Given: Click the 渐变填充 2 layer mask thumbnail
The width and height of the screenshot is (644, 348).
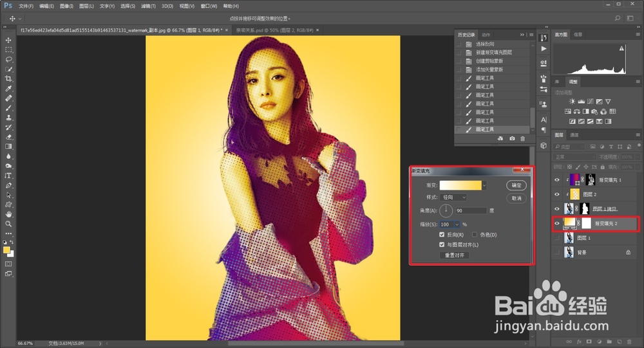Looking at the screenshot, I should point(587,223).
